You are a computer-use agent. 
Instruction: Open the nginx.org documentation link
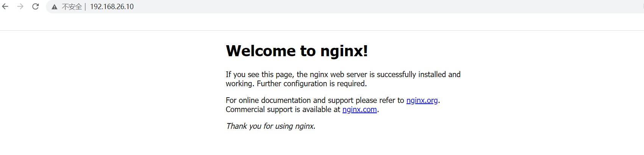[422, 100]
